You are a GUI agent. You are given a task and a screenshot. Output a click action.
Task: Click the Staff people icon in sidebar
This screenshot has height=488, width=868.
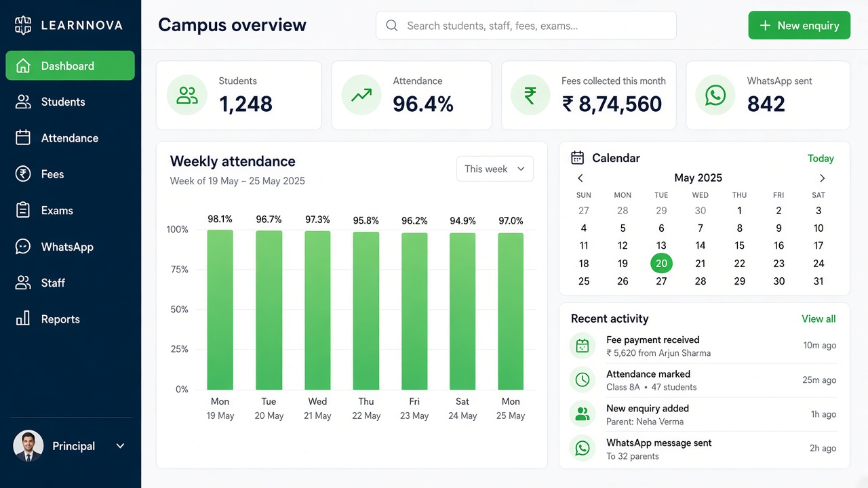click(x=23, y=283)
